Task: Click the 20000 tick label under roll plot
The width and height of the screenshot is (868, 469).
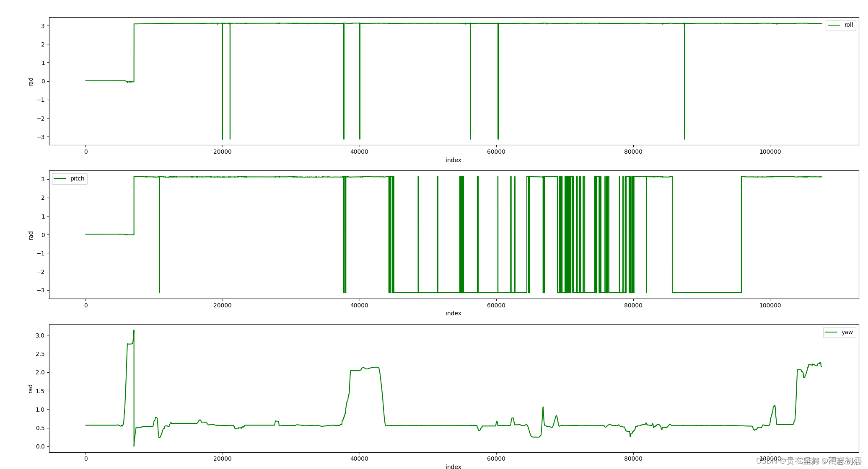Action: pos(222,152)
